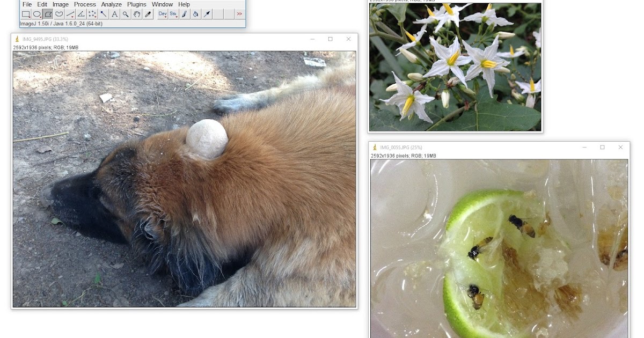Select the Polygon selection tool
The image size is (644, 338).
point(48,14)
